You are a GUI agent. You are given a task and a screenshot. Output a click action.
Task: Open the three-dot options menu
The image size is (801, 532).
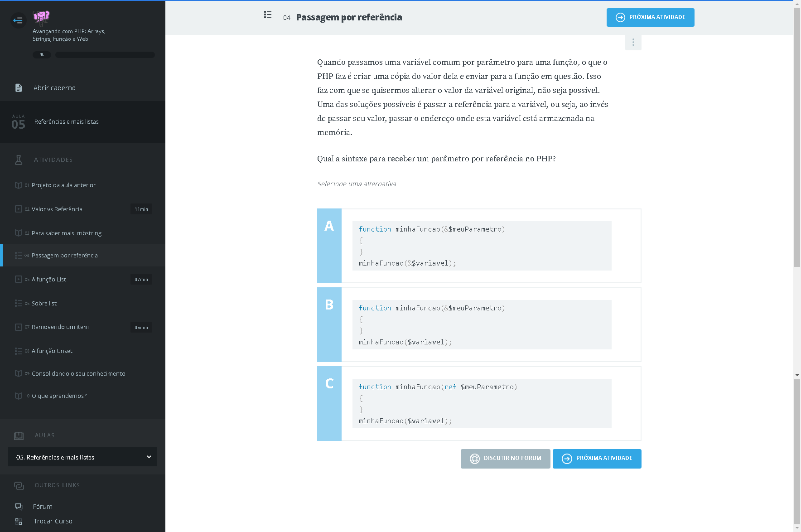(633, 42)
